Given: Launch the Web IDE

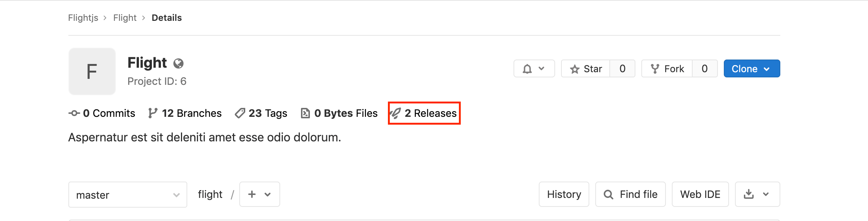Looking at the screenshot, I should (700, 194).
